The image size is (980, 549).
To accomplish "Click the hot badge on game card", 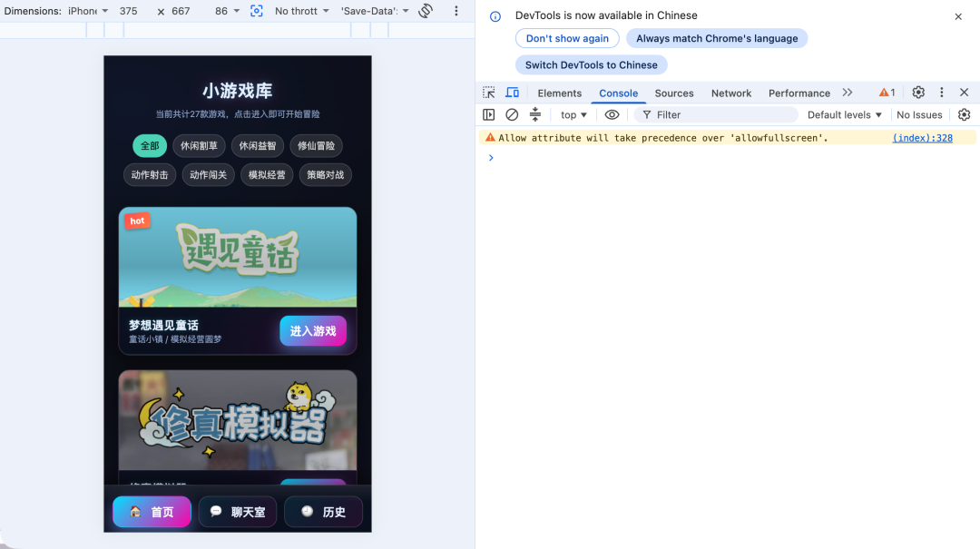I will (x=138, y=221).
